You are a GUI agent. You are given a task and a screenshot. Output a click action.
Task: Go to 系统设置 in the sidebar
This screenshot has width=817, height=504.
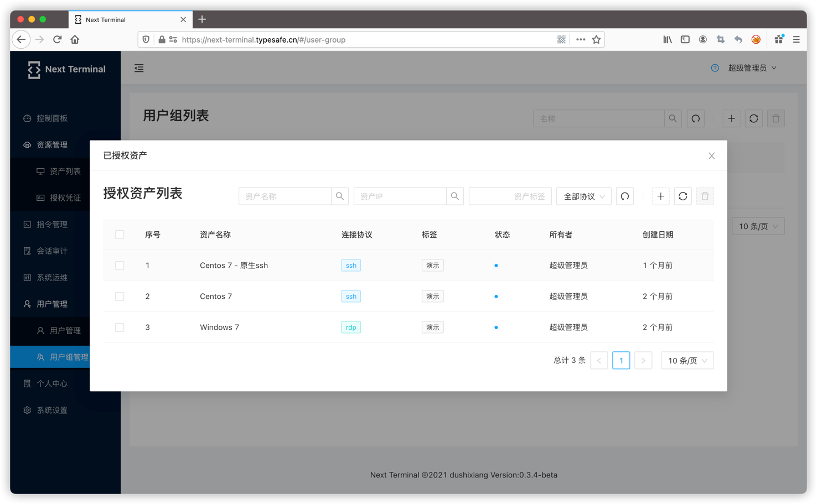click(52, 411)
